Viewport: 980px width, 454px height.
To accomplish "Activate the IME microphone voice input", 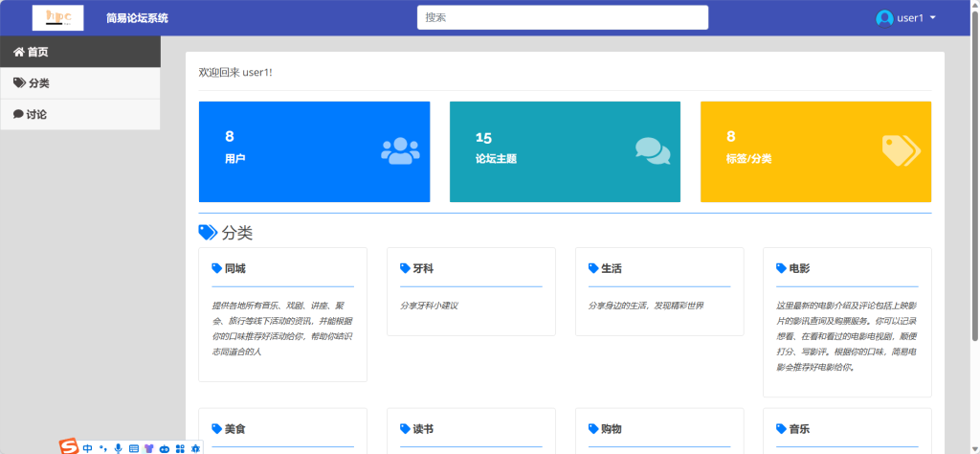I will click(118, 448).
